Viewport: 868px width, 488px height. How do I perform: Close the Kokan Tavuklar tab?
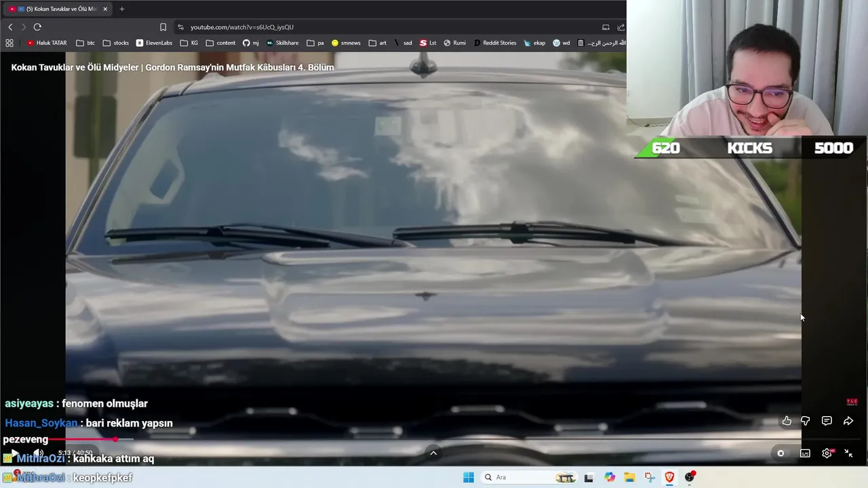pyautogui.click(x=105, y=9)
